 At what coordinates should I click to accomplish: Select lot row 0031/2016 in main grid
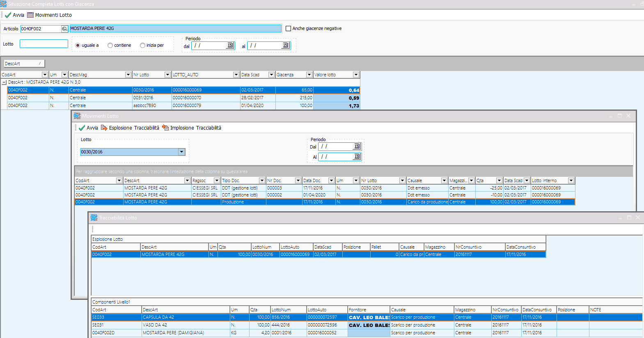pyautogui.click(x=183, y=98)
